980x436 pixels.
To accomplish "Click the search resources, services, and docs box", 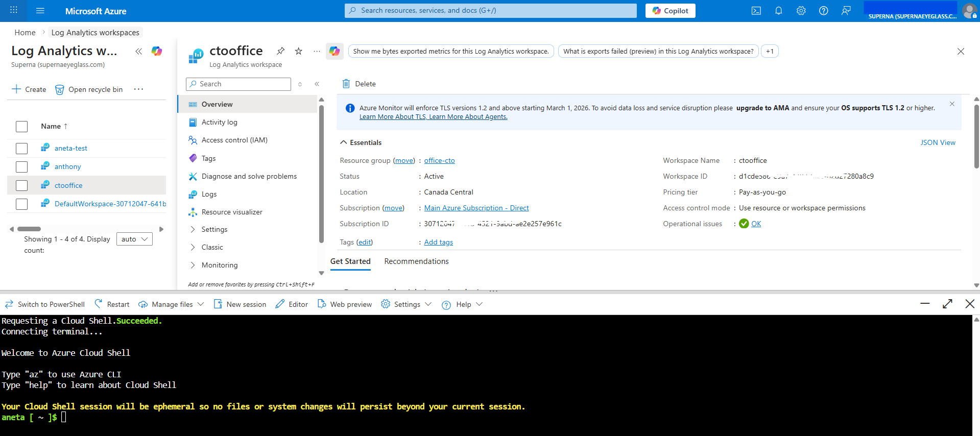I will (x=490, y=11).
